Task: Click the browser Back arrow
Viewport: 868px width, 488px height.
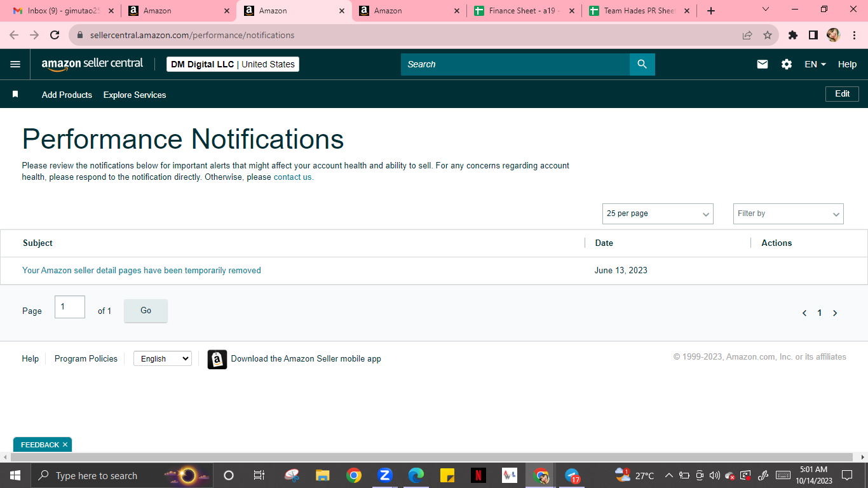Action: pos(14,35)
